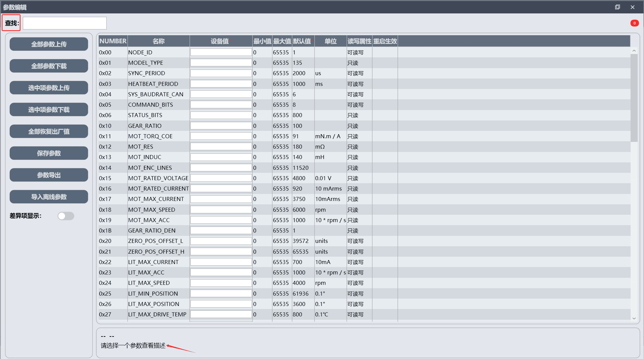Click the SYNC_PERIOD device value field
Viewport: 644px width, 359px height.
point(221,73)
